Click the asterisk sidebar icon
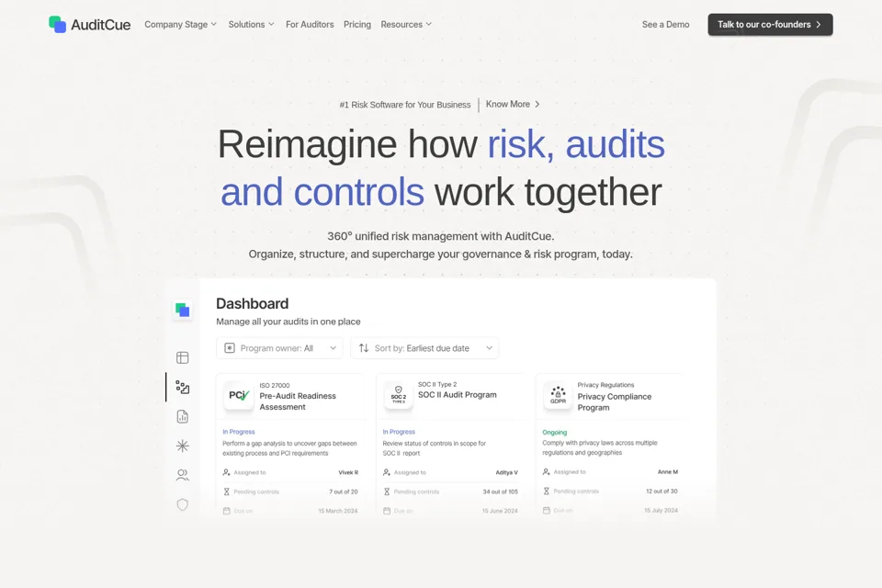882x588 pixels. (x=182, y=446)
